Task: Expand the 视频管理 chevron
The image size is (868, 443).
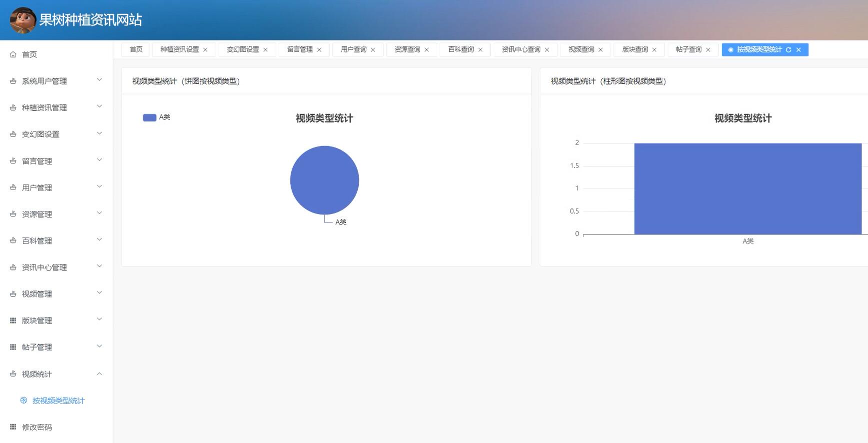Action: pos(99,292)
